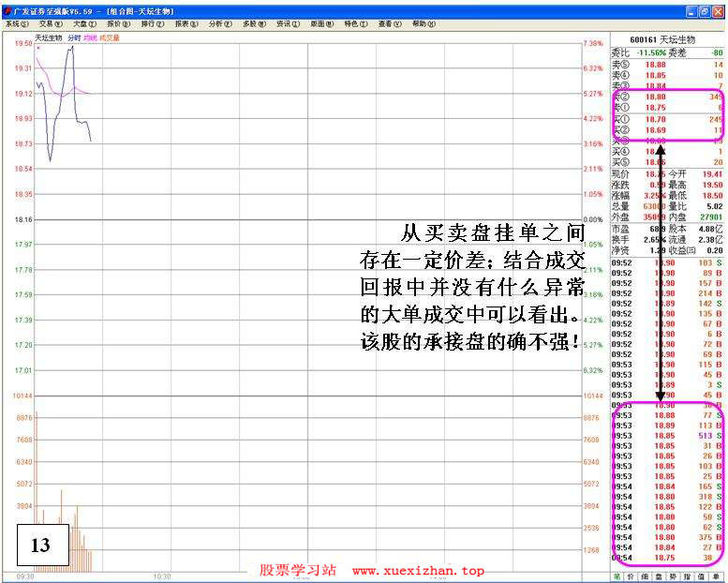Open the 查看 menu
728x583 pixels.
(390, 23)
